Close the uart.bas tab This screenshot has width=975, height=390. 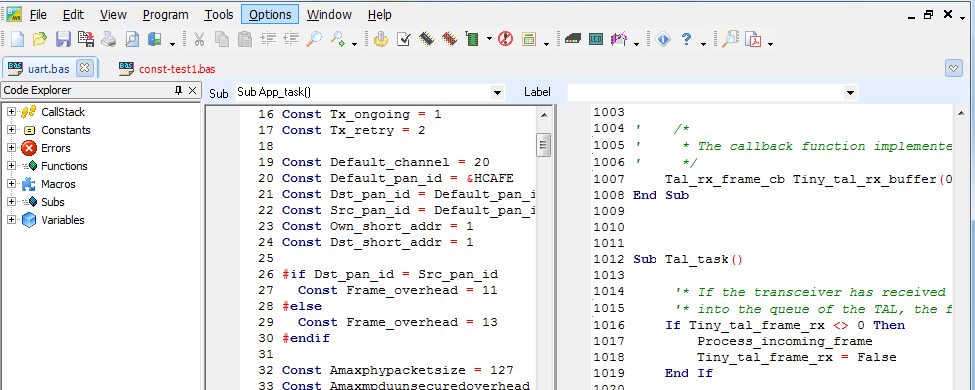pyautogui.click(x=85, y=67)
